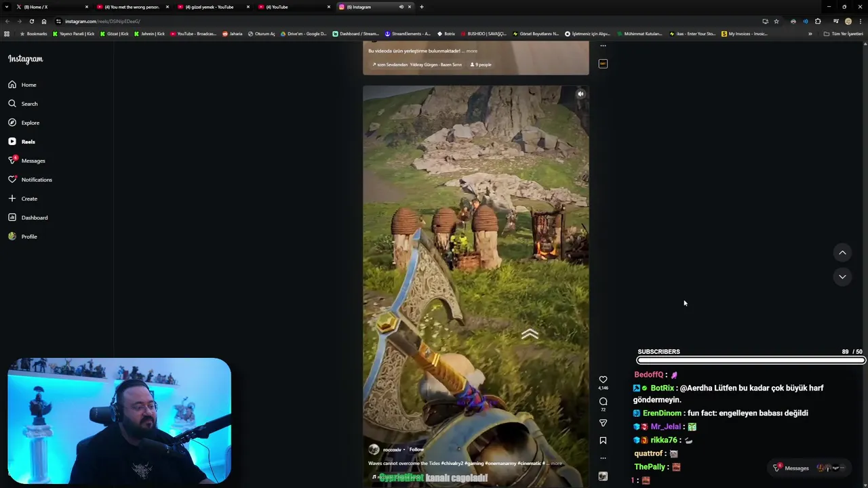
Task: Click the Instagram logo
Action: [25, 59]
